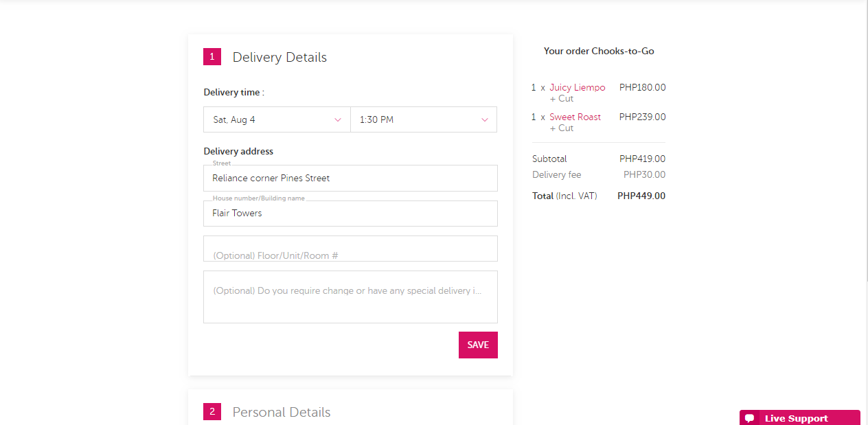Open the Sat, Aug 4 date dropdown
The height and width of the screenshot is (425, 868).
click(277, 119)
